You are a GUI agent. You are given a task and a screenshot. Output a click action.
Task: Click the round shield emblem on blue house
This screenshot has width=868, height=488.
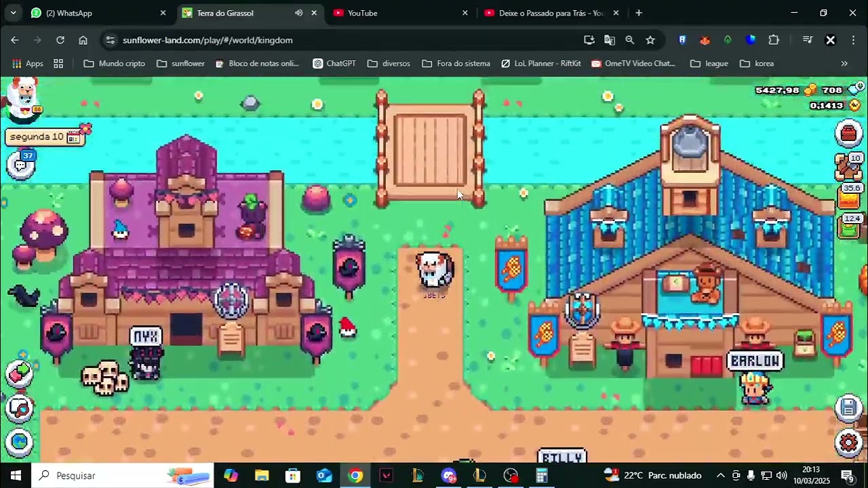(x=583, y=310)
